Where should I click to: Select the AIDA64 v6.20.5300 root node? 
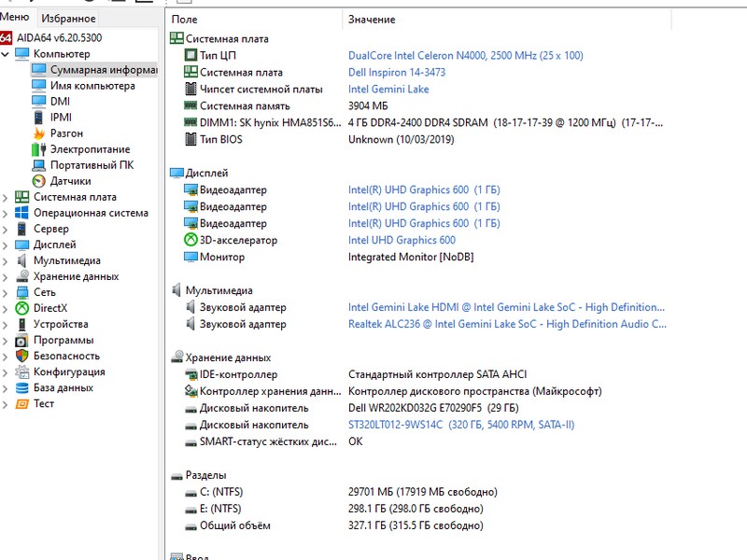(59, 37)
